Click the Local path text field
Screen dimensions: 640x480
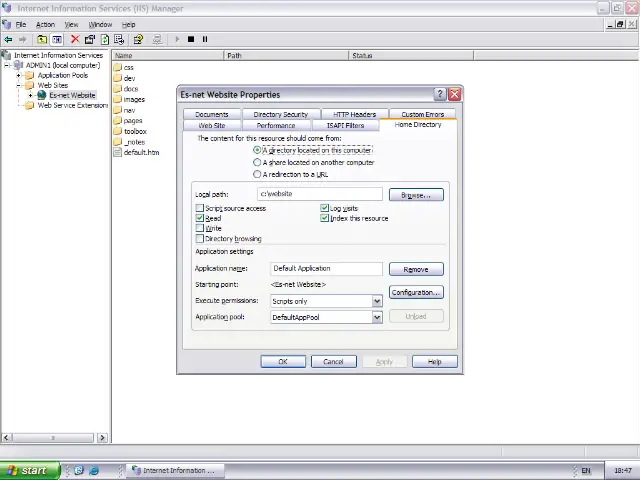click(319, 194)
